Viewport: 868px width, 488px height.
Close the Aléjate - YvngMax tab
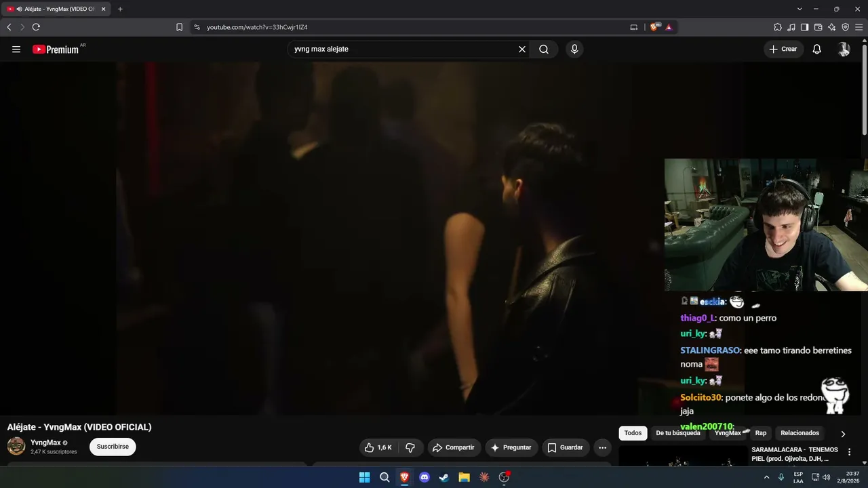(104, 9)
